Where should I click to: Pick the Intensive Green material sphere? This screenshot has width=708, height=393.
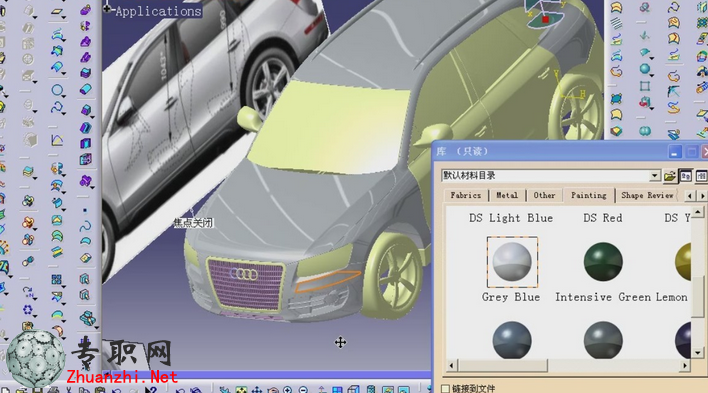(x=603, y=262)
